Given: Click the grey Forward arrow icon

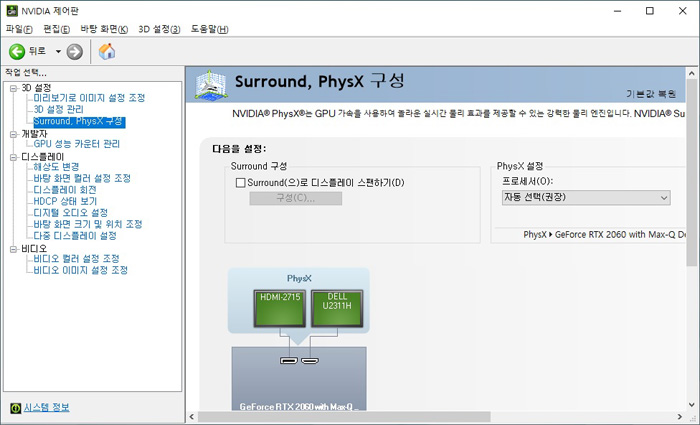Looking at the screenshot, I should [x=75, y=52].
